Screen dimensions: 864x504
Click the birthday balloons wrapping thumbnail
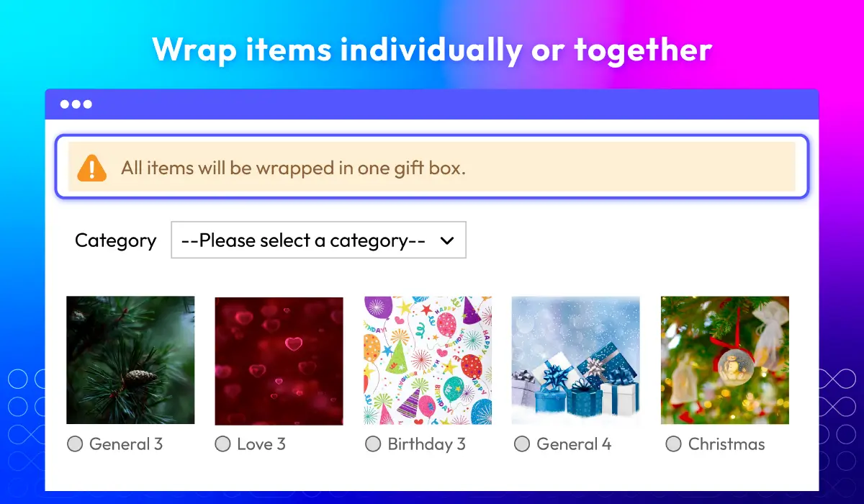tap(428, 361)
